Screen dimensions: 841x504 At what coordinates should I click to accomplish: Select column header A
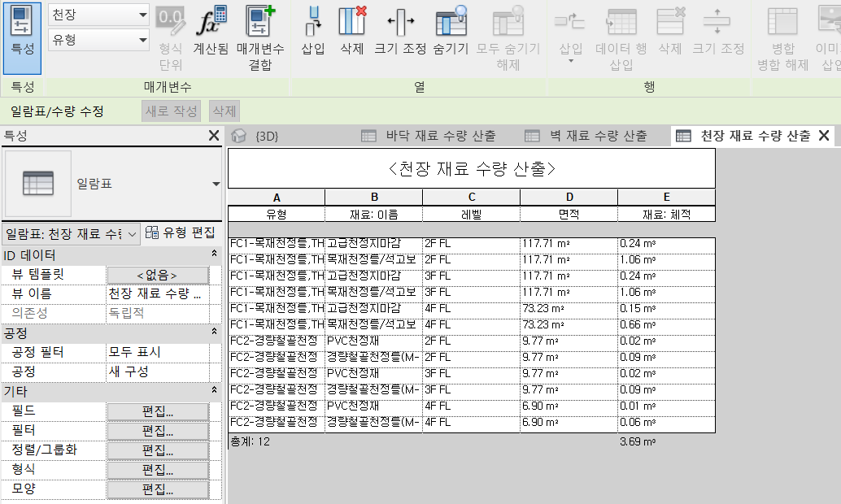click(277, 198)
